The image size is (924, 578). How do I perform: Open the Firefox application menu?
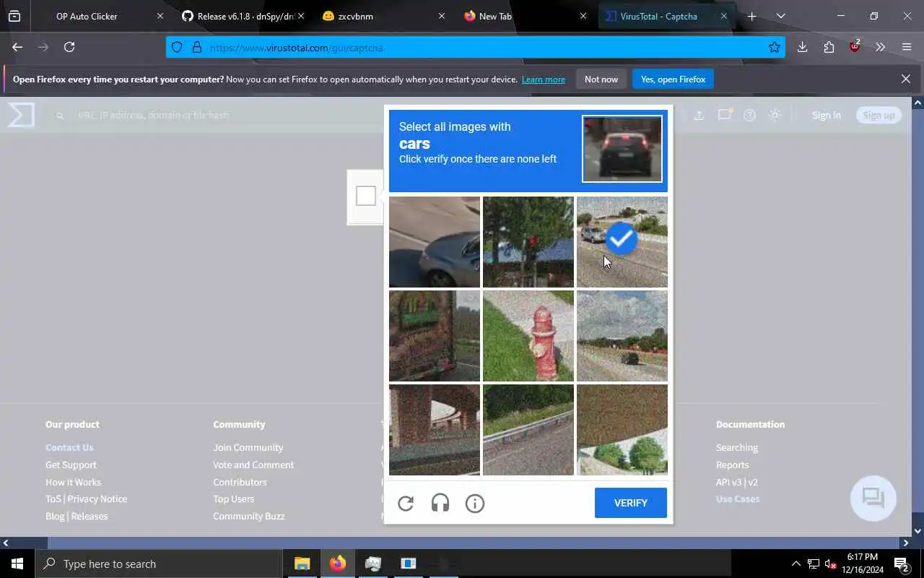click(907, 47)
